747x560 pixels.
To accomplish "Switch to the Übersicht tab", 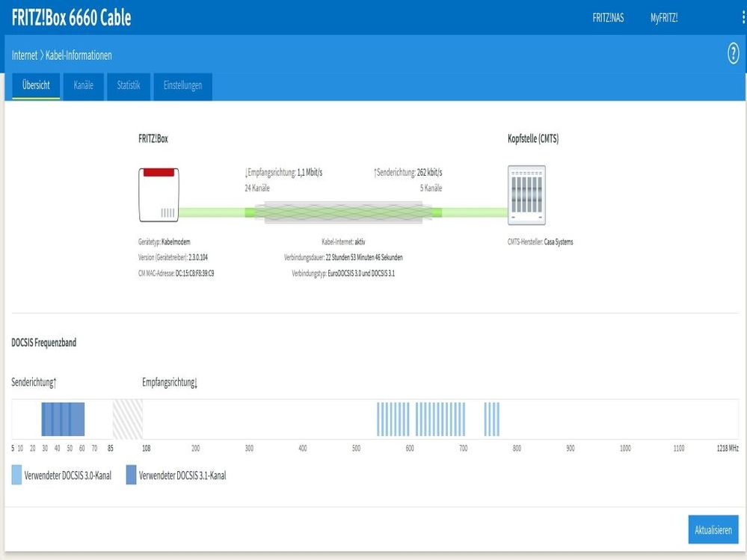I will pyautogui.click(x=36, y=86).
